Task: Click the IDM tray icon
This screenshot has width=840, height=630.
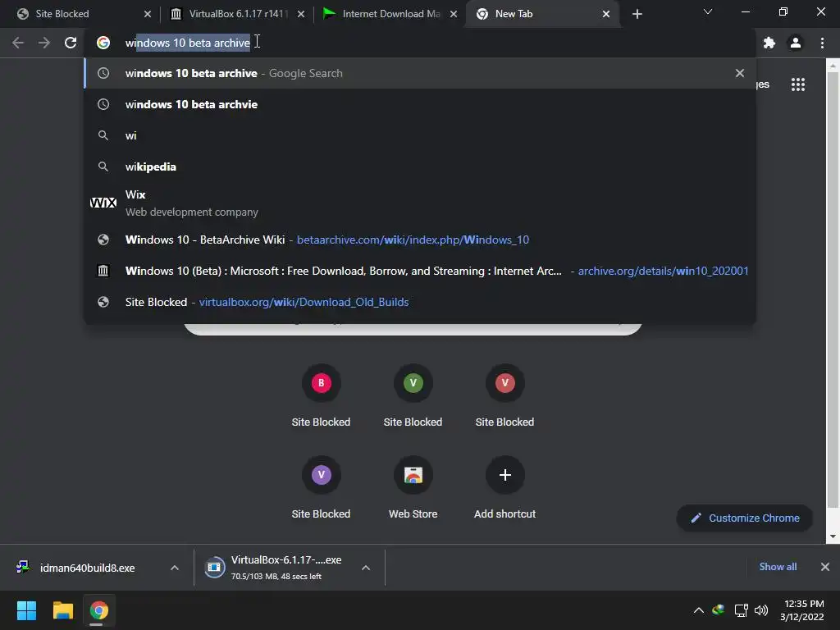Action: (x=719, y=609)
